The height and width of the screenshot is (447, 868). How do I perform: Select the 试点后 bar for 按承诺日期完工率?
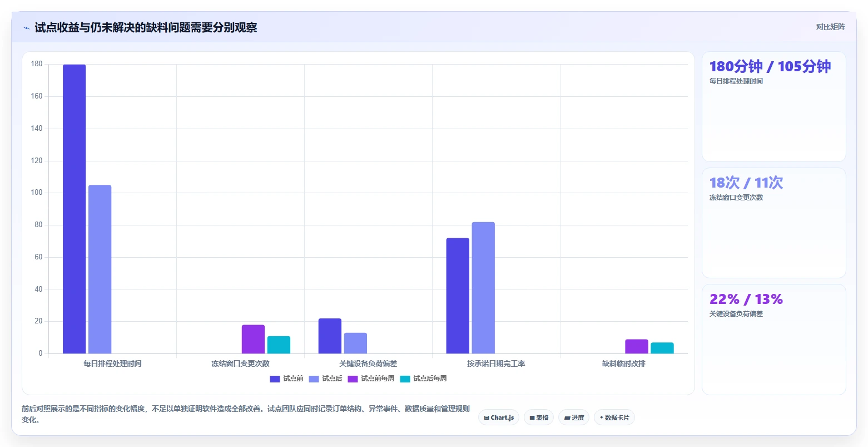point(483,288)
